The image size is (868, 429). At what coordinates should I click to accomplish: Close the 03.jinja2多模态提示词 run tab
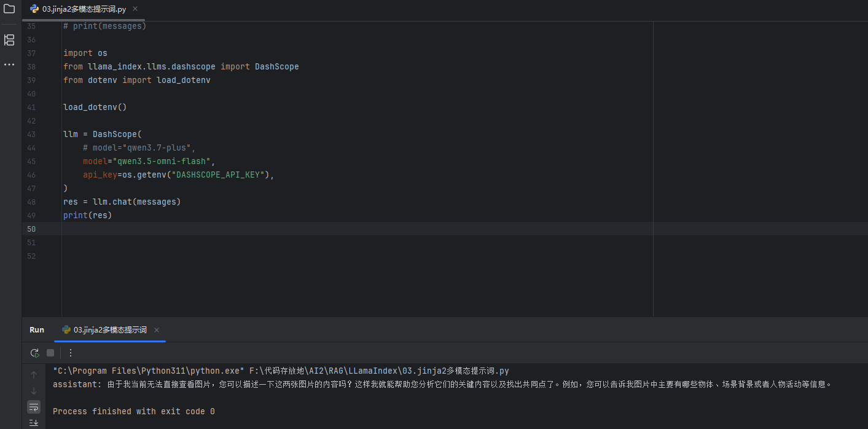157,330
